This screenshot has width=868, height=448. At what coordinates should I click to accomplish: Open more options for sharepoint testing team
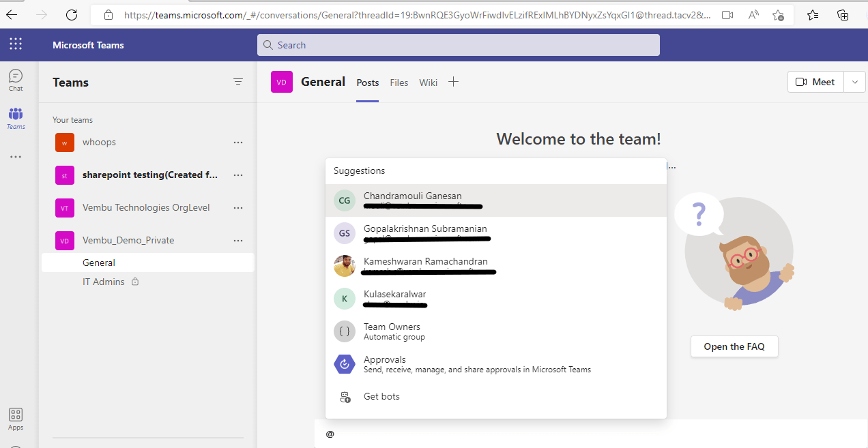pos(238,175)
